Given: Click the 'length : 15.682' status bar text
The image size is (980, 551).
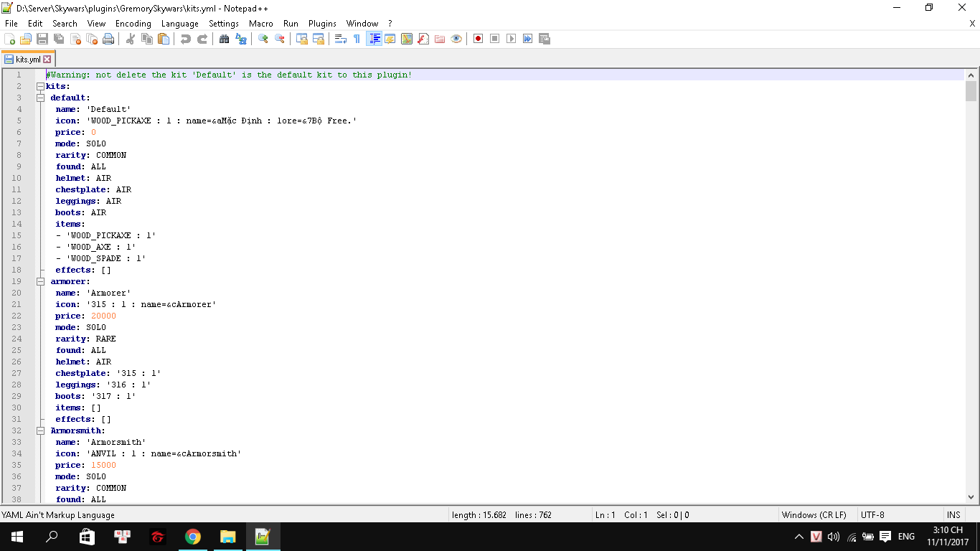Looking at the screenshot, I should 479,515.
